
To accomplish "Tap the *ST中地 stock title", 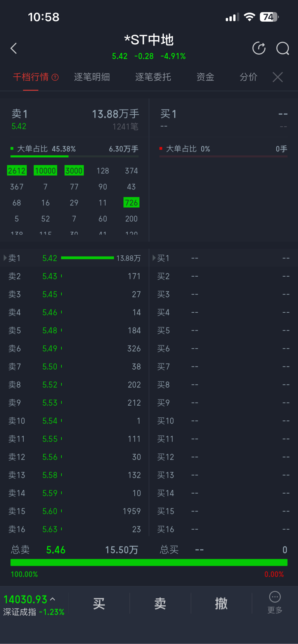I will (149, 40).
